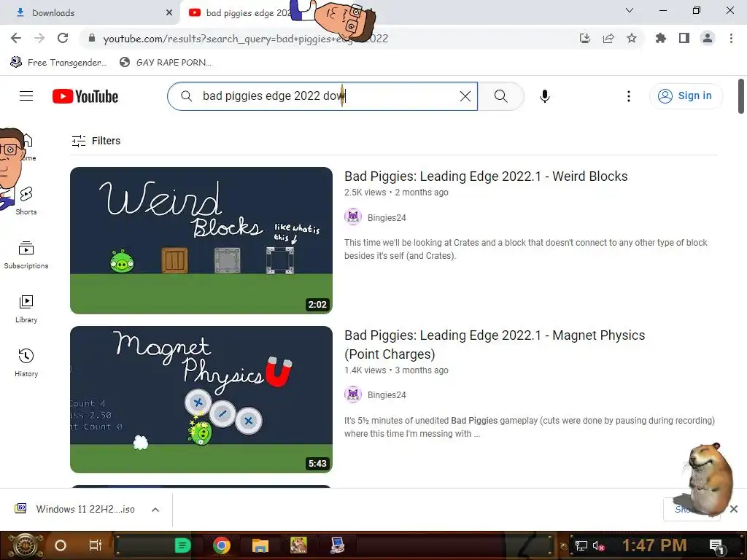The width and height of the screenshot is (747, 560).
Task: Open YouTube settings three-dot menu
Action: 629,96
